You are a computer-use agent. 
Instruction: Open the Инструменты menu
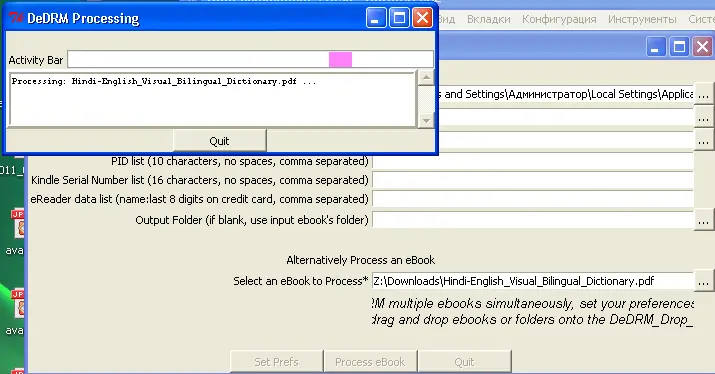point(642,19)
